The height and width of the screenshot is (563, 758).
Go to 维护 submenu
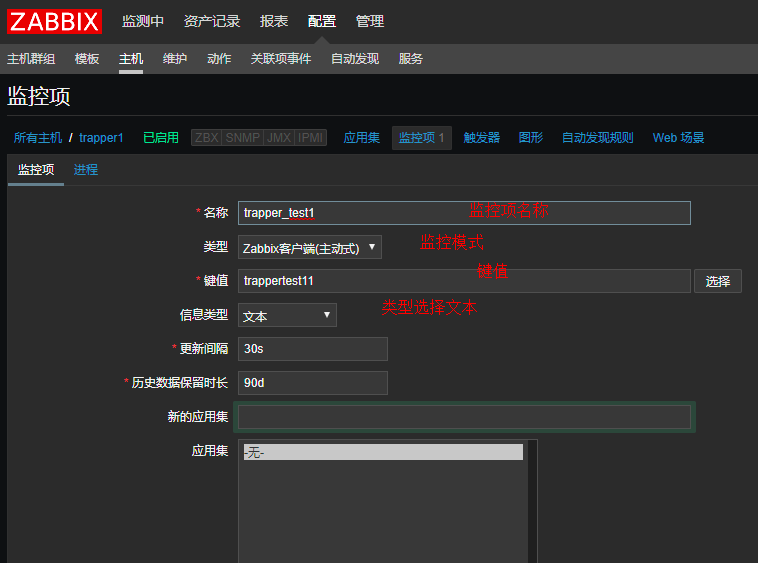(175, 59)
